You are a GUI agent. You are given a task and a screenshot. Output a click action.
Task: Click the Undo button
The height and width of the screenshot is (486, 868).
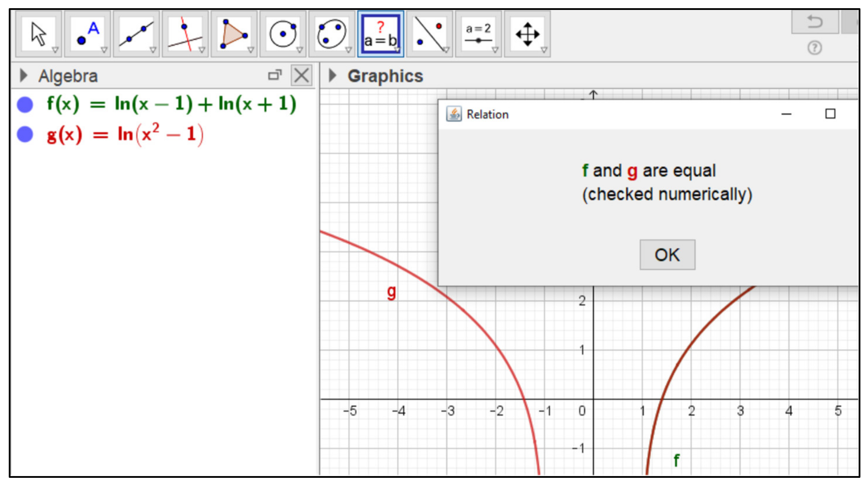tap(815, 22)
